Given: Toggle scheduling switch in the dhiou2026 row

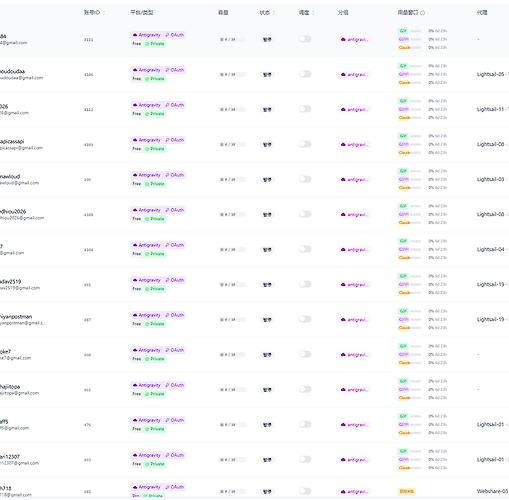Looking at the screenshot, I should (x=305, y=214).
